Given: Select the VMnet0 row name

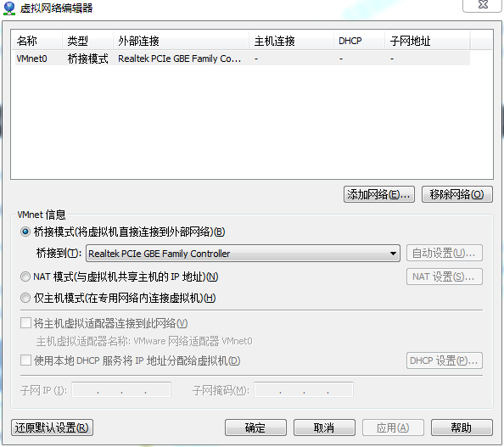Looking at the screenshot, I should click(31, 59).
